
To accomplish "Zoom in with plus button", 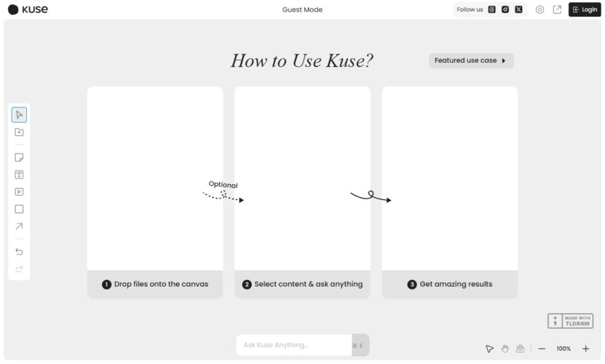I will coord(586,349).
